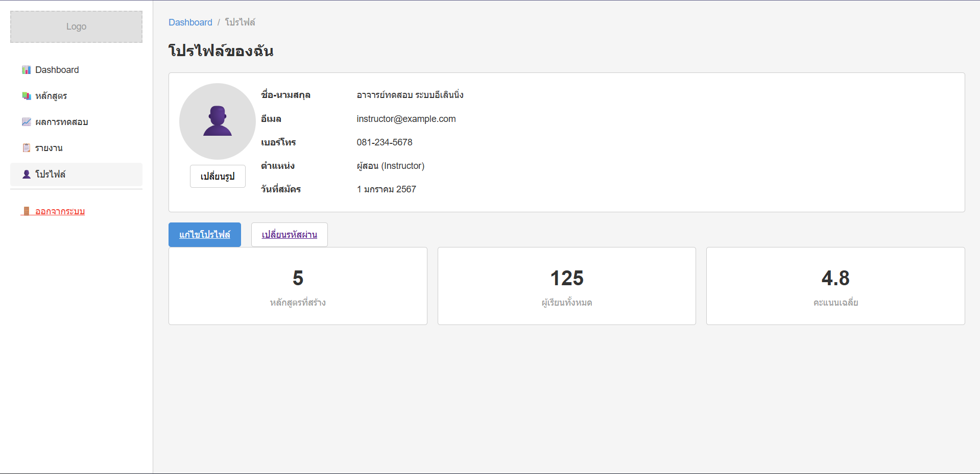The height and width of the screenshot is (474, 980).
Task: Go to Dashboard via the breadcrumb link
Action: [x=190, y=22]
